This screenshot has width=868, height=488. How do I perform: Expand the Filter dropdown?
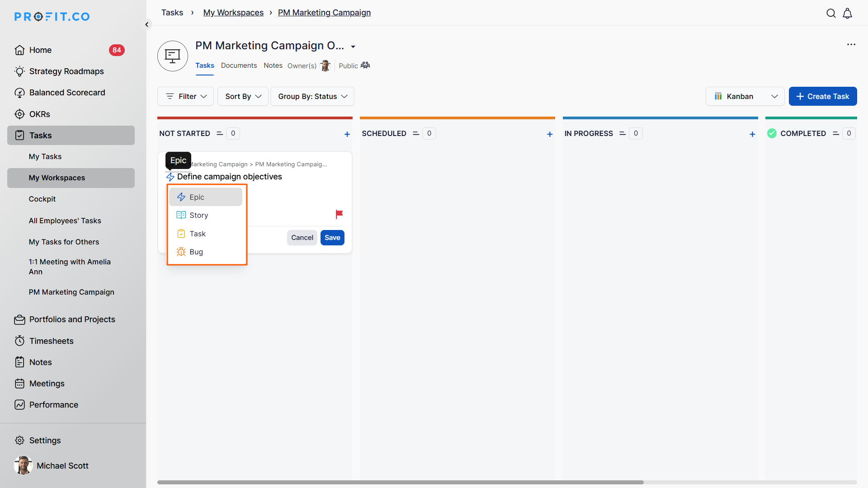[x=186, y=96]
